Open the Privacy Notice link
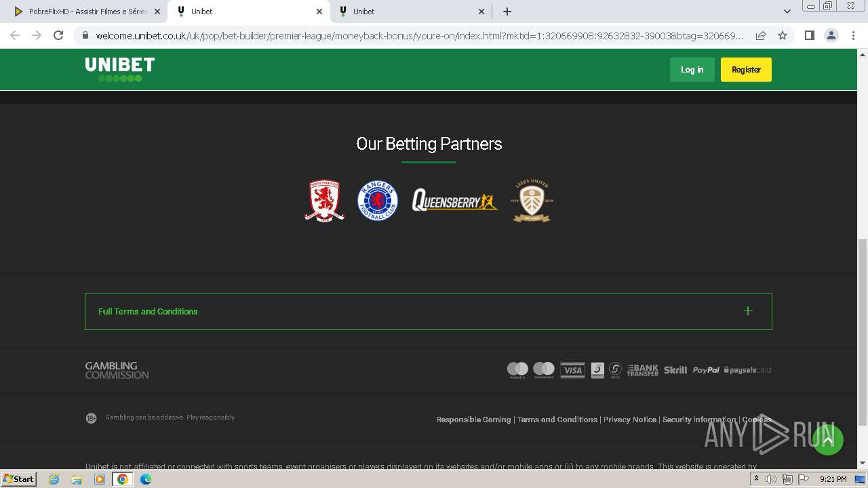 (x=630, y=420)
